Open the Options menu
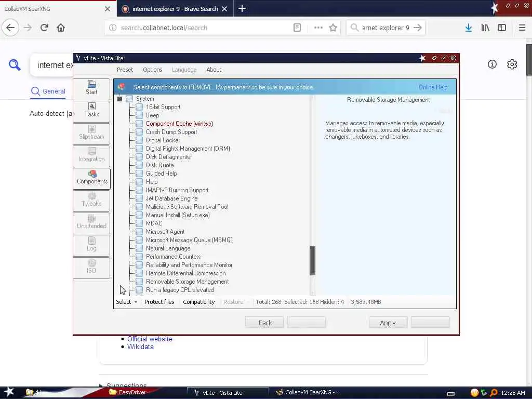 coord(153,70)
